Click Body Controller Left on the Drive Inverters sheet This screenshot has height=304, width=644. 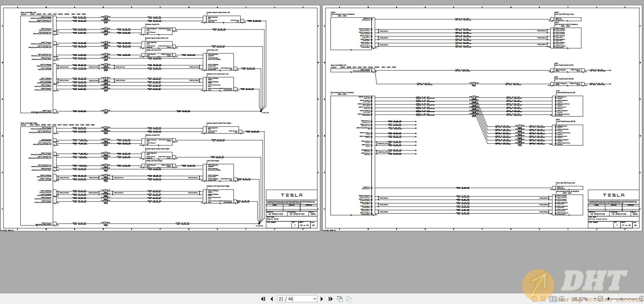(x=339, y=65)
